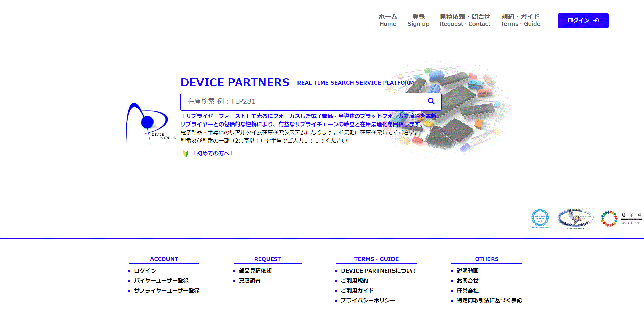Open 見積依頼・問合せ Request Contact menu
Screen dimensions: 644x313
pyautogui.click(x=465, y=20)
